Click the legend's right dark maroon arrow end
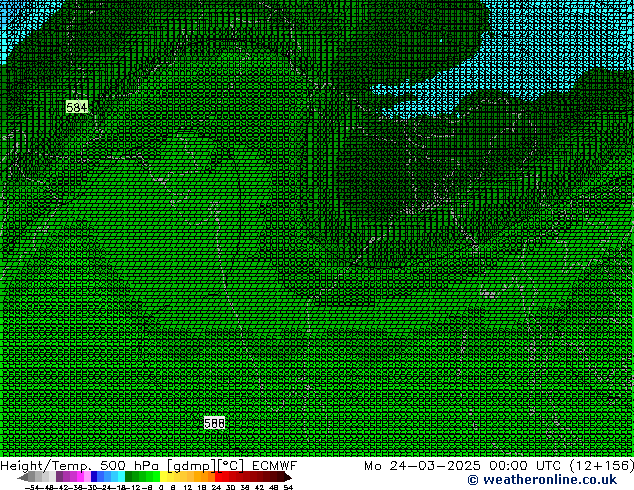This screenshot has height=490, width=634. click(287, 477)
